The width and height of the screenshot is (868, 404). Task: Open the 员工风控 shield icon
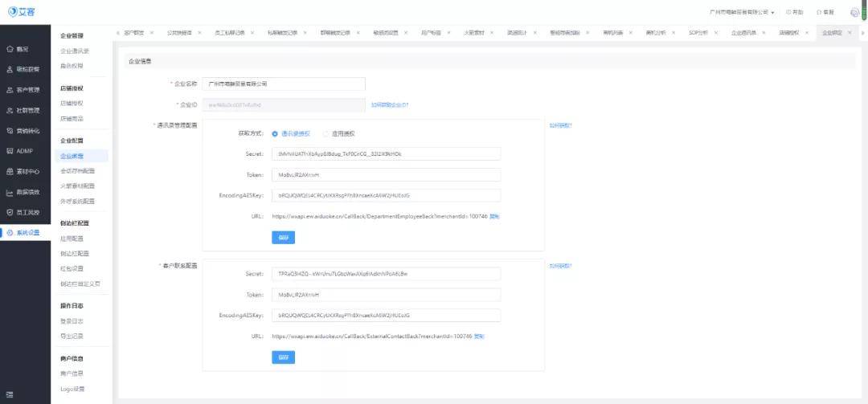coord(10,213)
